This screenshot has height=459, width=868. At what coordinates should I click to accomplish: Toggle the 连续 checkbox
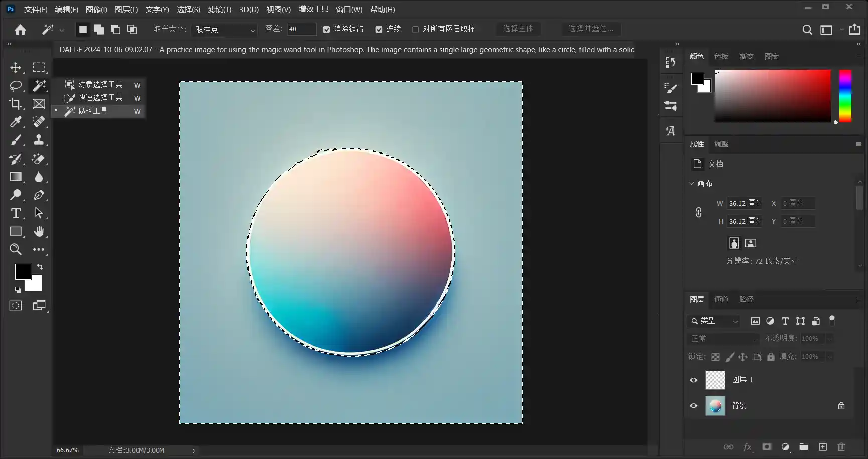[379, 30]
